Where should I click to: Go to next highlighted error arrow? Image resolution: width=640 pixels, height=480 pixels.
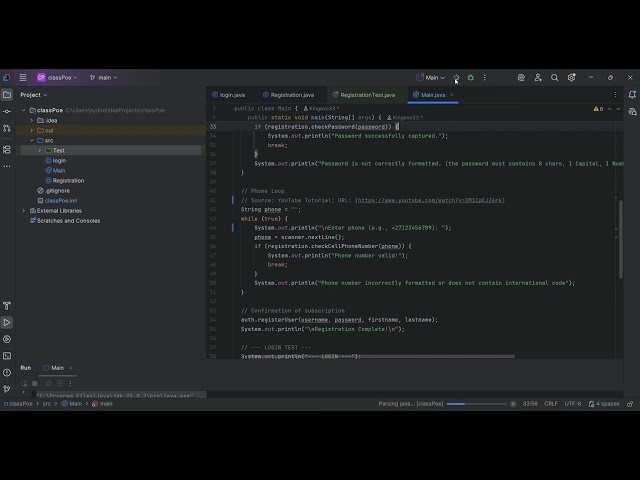618,109
